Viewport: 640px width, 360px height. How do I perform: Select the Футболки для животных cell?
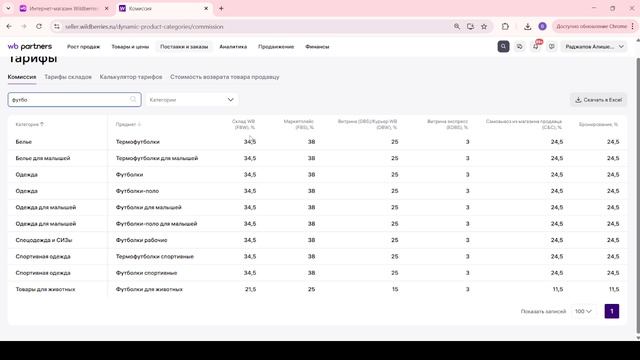coord(149,289)
